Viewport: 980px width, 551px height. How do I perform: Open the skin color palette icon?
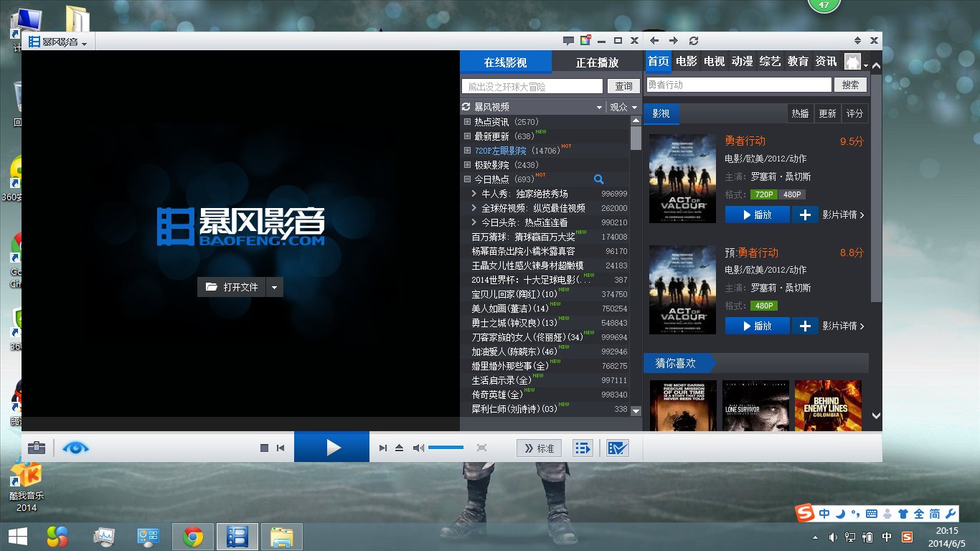[585, 41]
